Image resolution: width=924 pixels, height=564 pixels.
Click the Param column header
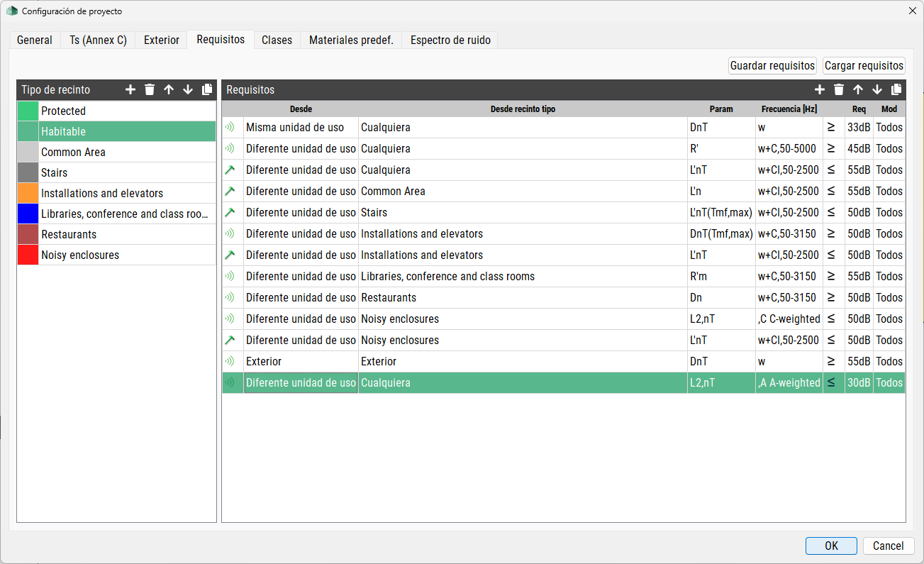point(721,109)
